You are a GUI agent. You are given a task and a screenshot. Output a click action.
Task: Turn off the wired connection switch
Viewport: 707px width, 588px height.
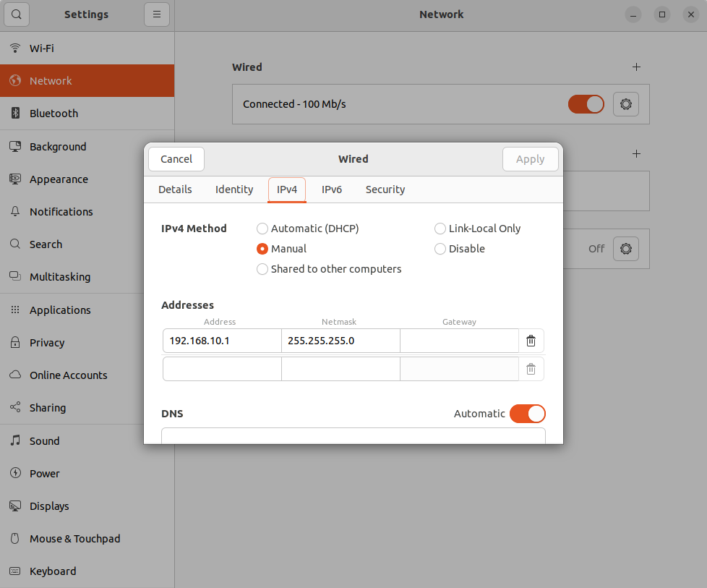[x=586, y=104]
